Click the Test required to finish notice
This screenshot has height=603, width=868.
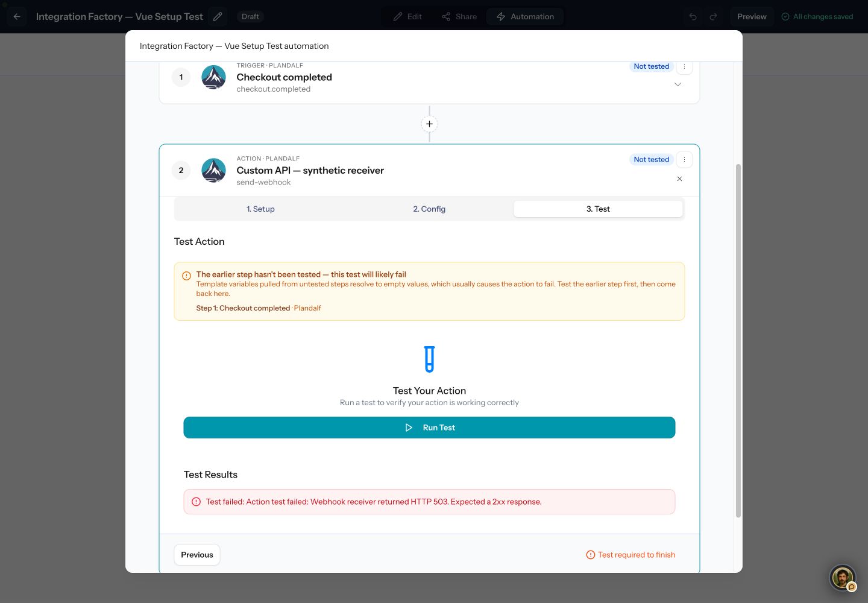[x=631, y=555]
